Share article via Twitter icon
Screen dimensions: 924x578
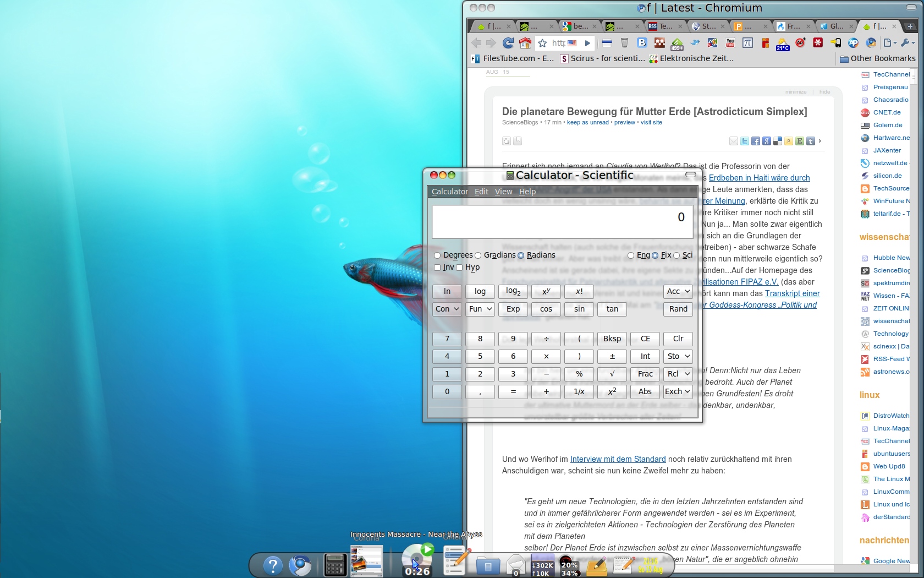[745, 141]
